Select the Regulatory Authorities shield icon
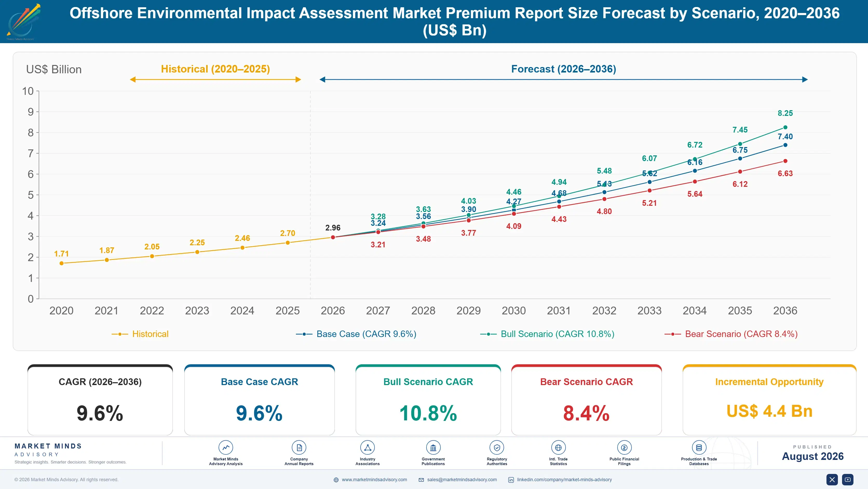 coord(497,447)
